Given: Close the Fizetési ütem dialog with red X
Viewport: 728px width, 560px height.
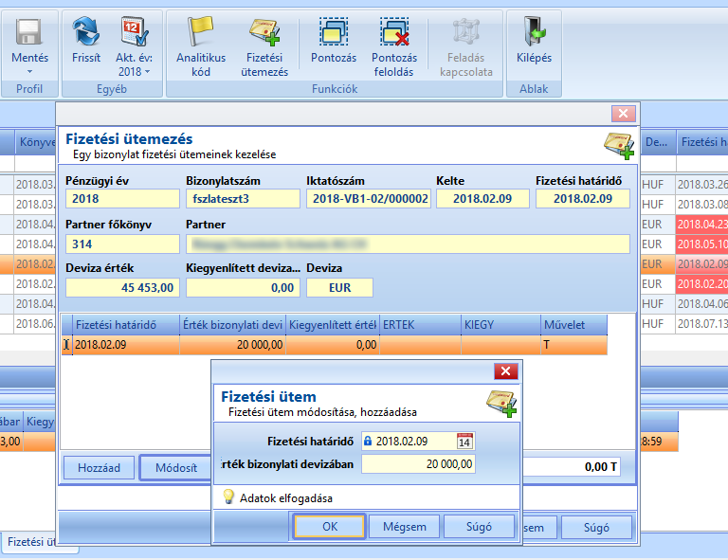Looking at the screenshot, I should [505, 371].
